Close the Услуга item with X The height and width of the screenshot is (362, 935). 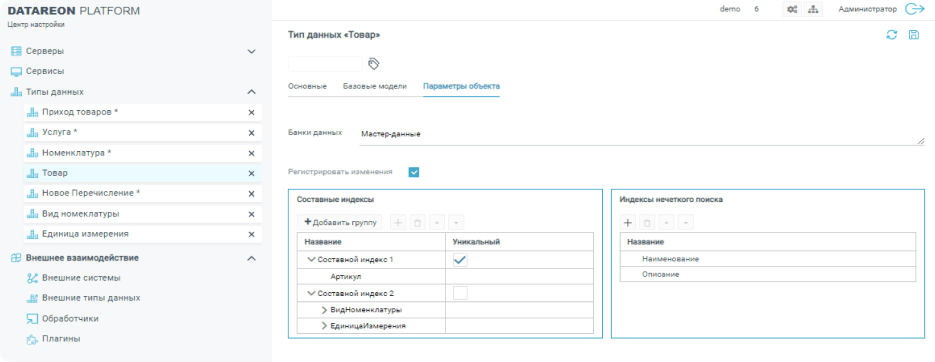(x=251, y=132)
